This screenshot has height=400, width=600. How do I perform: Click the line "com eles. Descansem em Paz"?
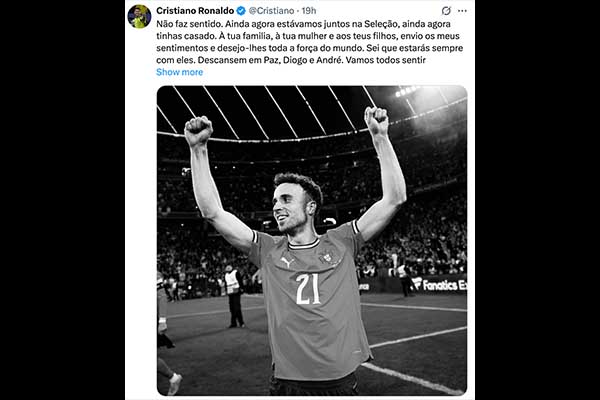(x=291, y=60)
